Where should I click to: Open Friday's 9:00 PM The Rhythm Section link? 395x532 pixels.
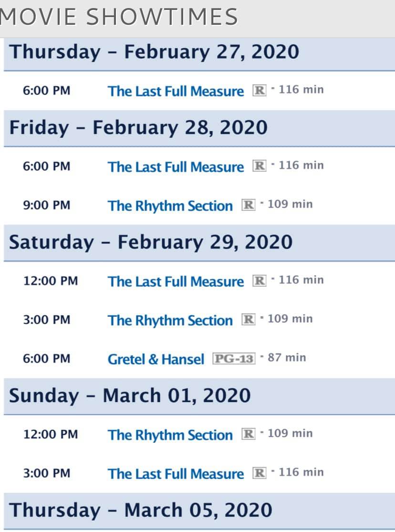coord(170,206)
